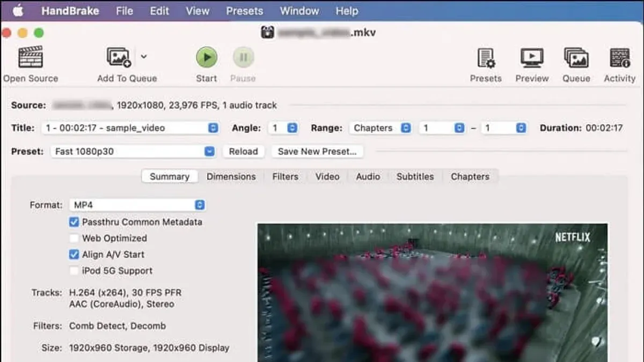
Task: Click the AAC (CoreAudio), Stereo text
Action: coord(122,304)
